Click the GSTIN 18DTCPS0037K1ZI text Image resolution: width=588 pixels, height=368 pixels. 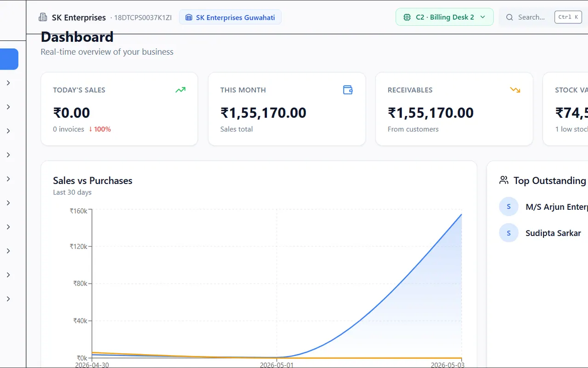143,17
